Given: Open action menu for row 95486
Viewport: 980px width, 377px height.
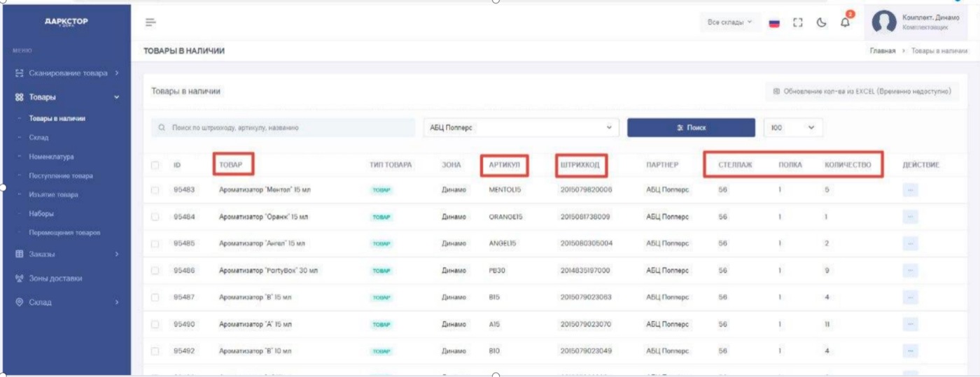Looking at the screenshot, I should point(910,270).
